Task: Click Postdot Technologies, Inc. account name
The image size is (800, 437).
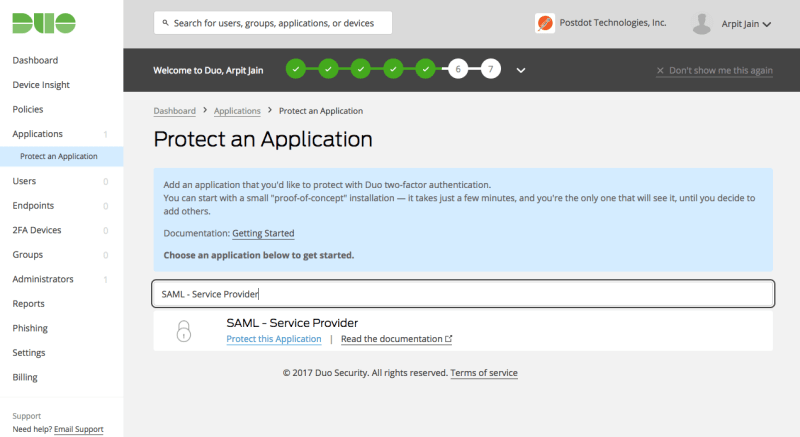Action: tap(613, 22)
